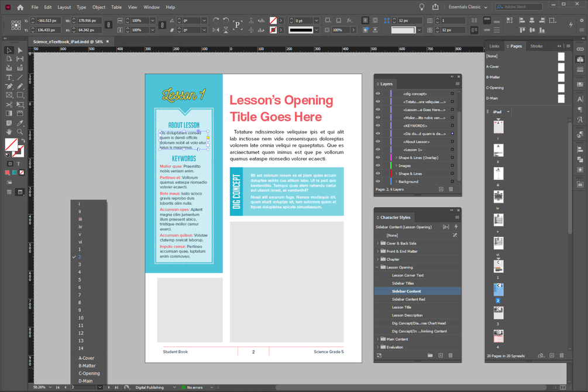Open the File menu
This screenshot has width=588, height=392.
click(35, 7)
